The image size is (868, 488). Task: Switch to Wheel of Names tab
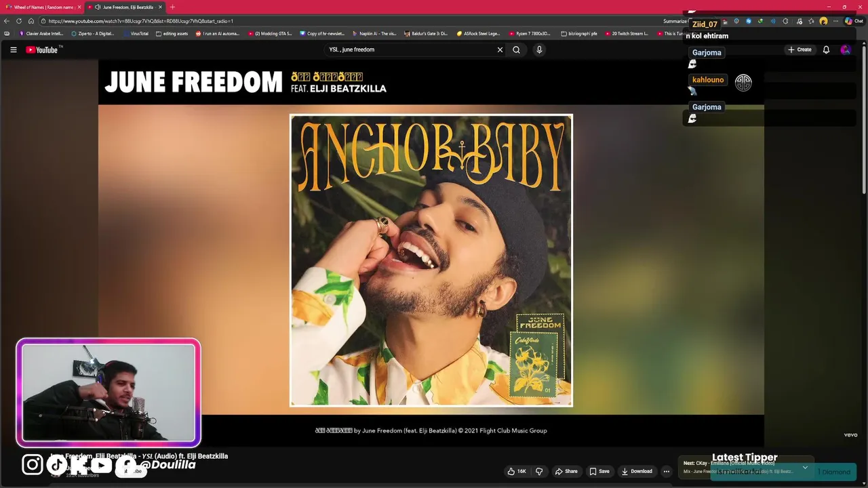point(43,7)
